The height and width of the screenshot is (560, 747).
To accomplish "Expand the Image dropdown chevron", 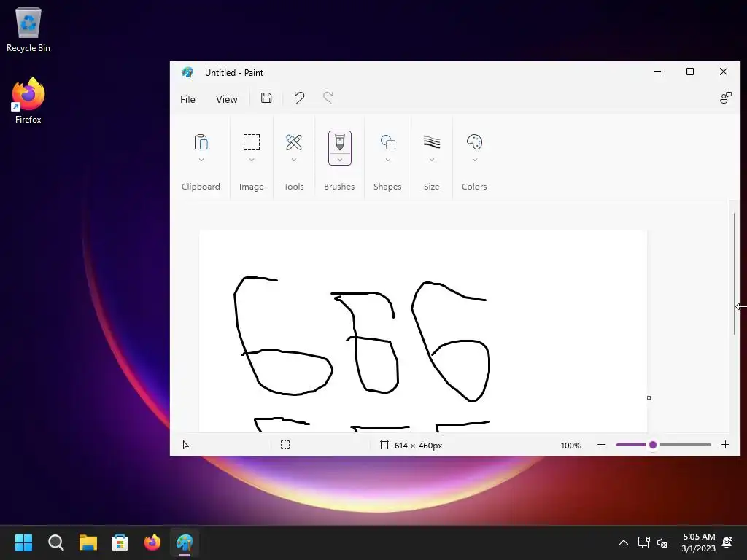I will (252, 160).
